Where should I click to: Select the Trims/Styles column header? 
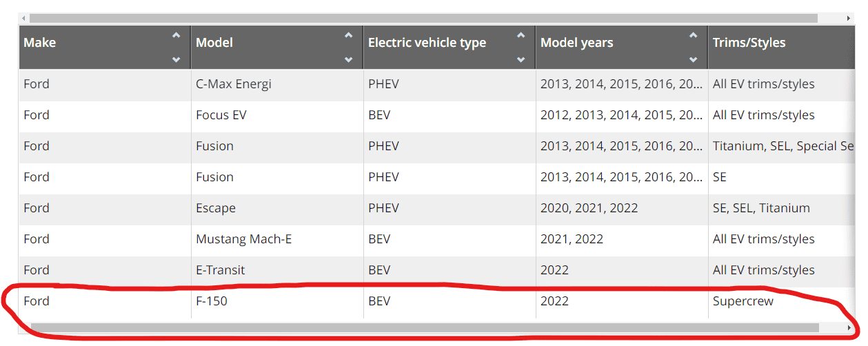pyautogui.click(x=749, y=43)
